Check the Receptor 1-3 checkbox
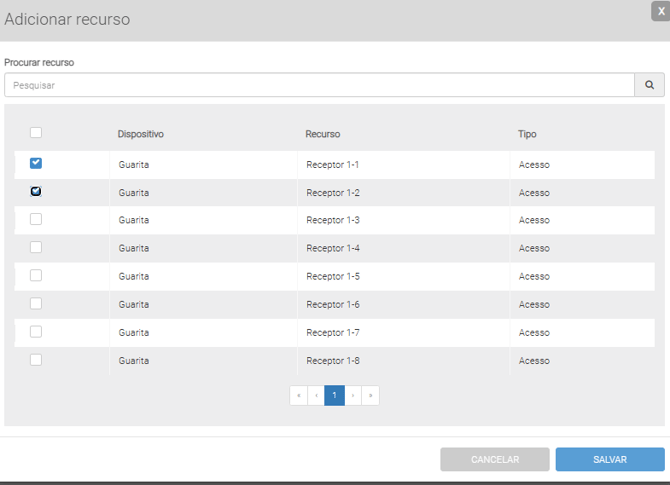 click(x=36, y=219)
